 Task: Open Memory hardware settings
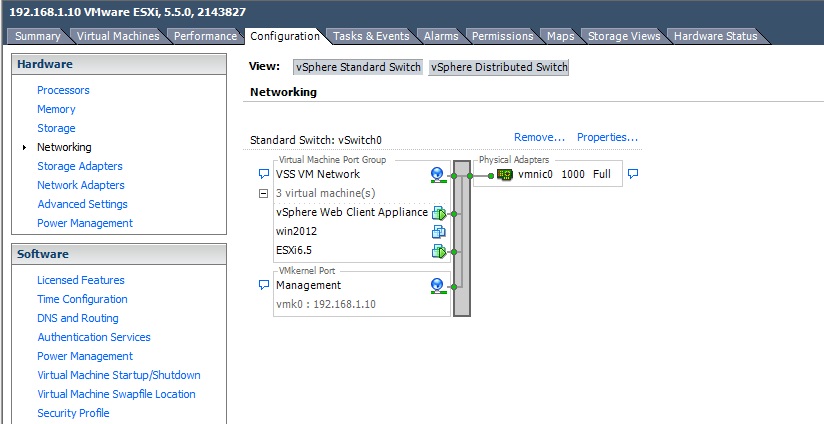click(56, 109)
